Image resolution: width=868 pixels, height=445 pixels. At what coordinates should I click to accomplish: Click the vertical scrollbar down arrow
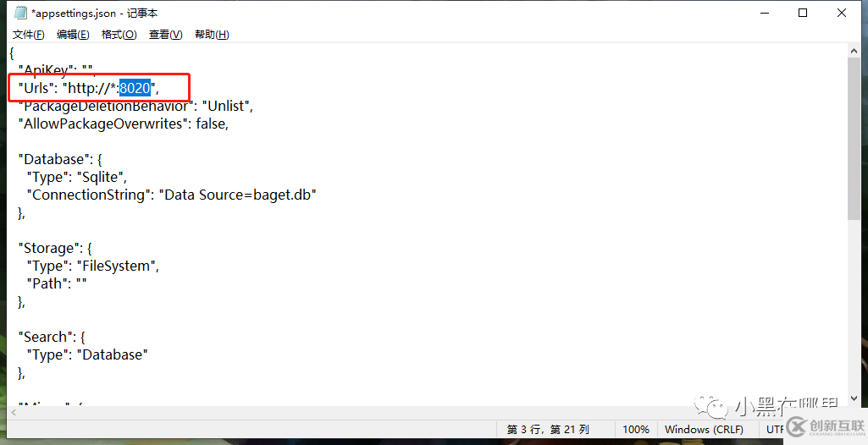(x=853, y=398)
